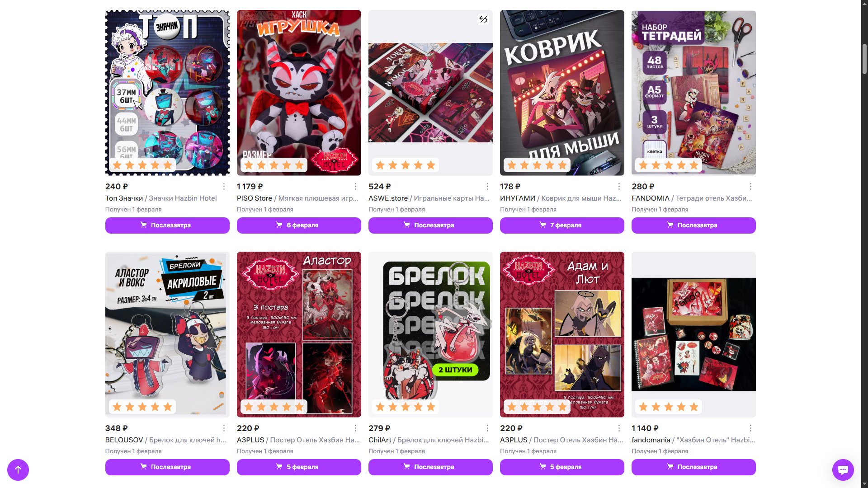The width and height of the screenshot is (868, 488).
Task: Open three-dot menu for fandomania box set
Action: tap(750, 428)
